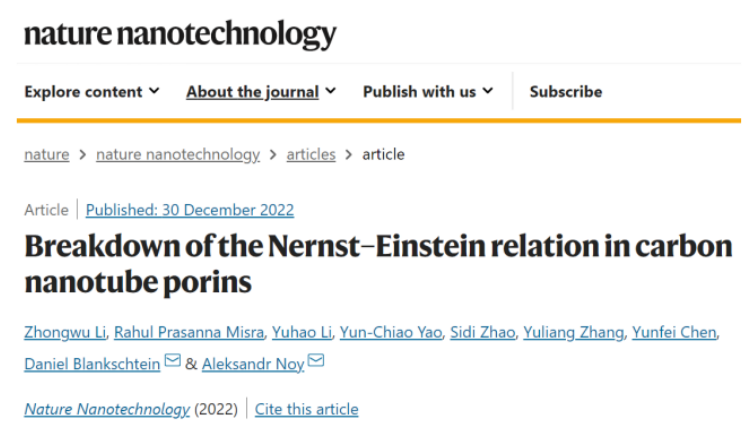Click the envelope icon beside Aleksandr Noy
The height and width of the screenshot is (443, 745).
316,361
